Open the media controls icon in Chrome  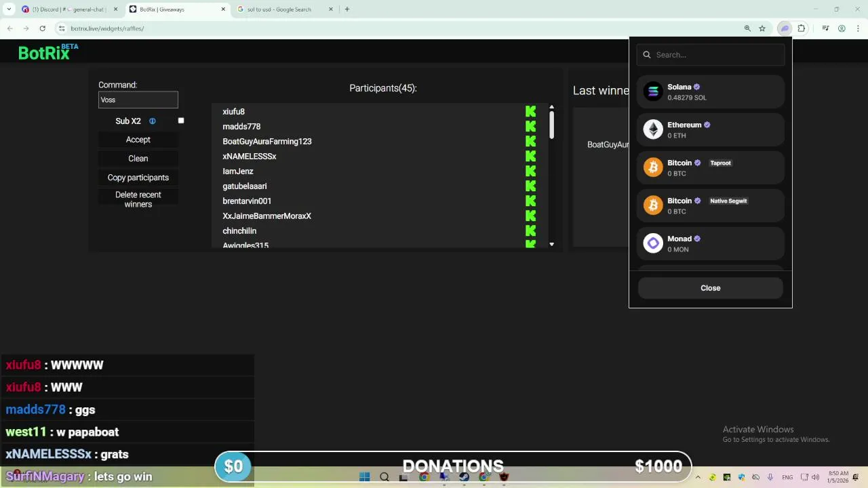pos(825,28)
